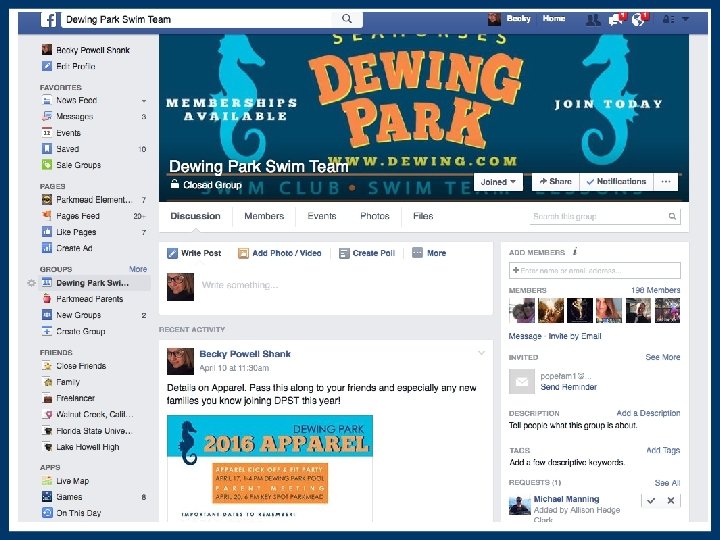720x540 pixels.
Task: Select Dewing Park Swi... group in sidebar
Action: (96, 283)
